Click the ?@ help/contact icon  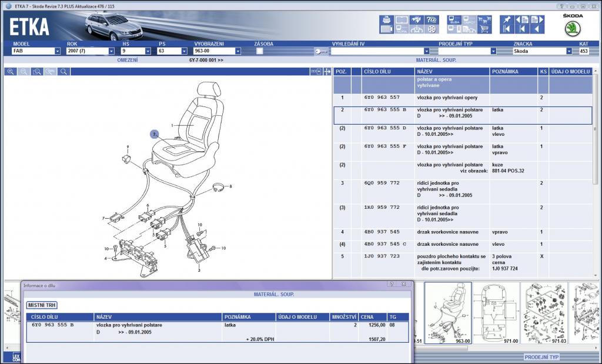pyautogui.click(x=432, y=20)
